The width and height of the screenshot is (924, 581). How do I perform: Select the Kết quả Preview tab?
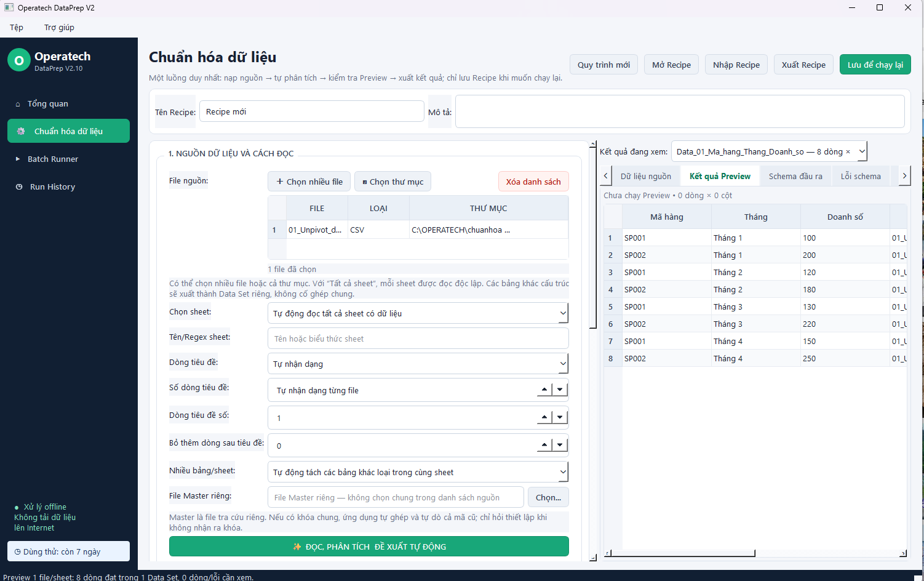pyautogui.click(x=720, y=176)
